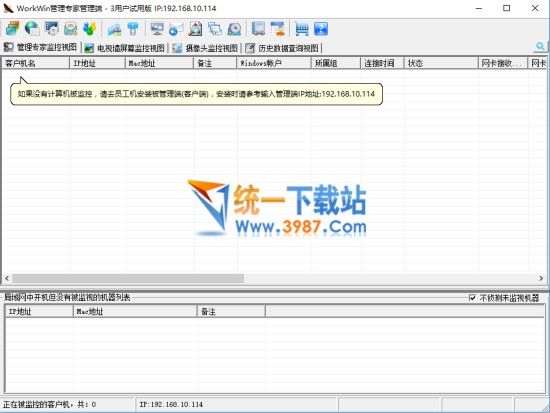Image resolution: width=550 pixels, height=413 pixels.
Task: Click the disk drive toolbar icon
Action: click(234, 29)
